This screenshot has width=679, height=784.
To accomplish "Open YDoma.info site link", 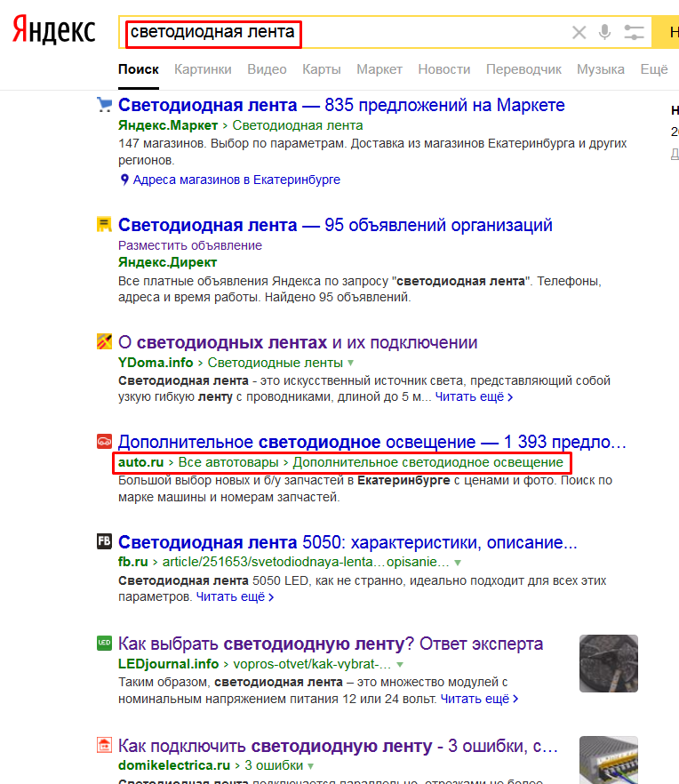I will [156, 363].
